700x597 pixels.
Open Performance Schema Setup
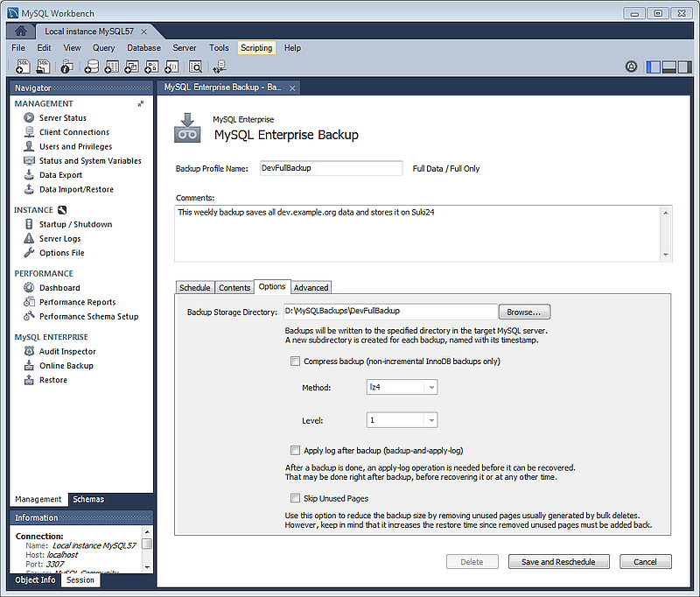coord(89,316)
